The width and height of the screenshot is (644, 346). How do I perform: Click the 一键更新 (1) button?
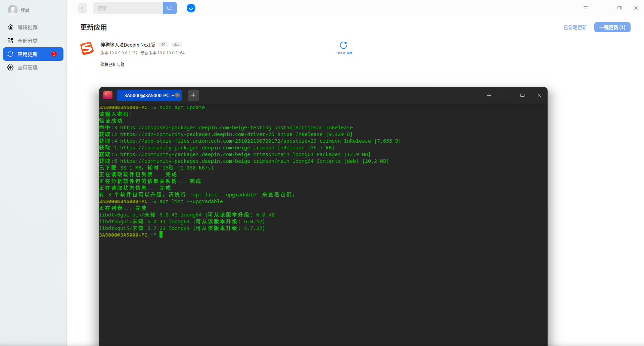click(x=612, y=27)
